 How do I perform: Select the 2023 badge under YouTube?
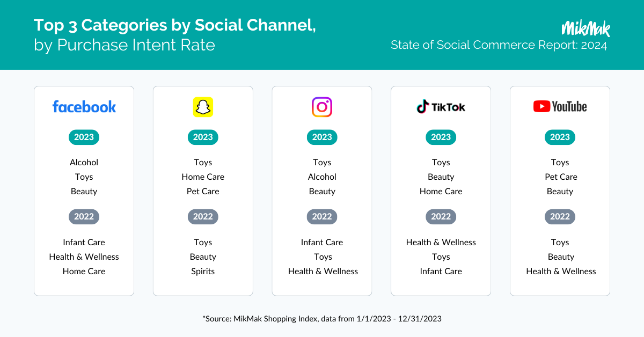pos(560,137)
